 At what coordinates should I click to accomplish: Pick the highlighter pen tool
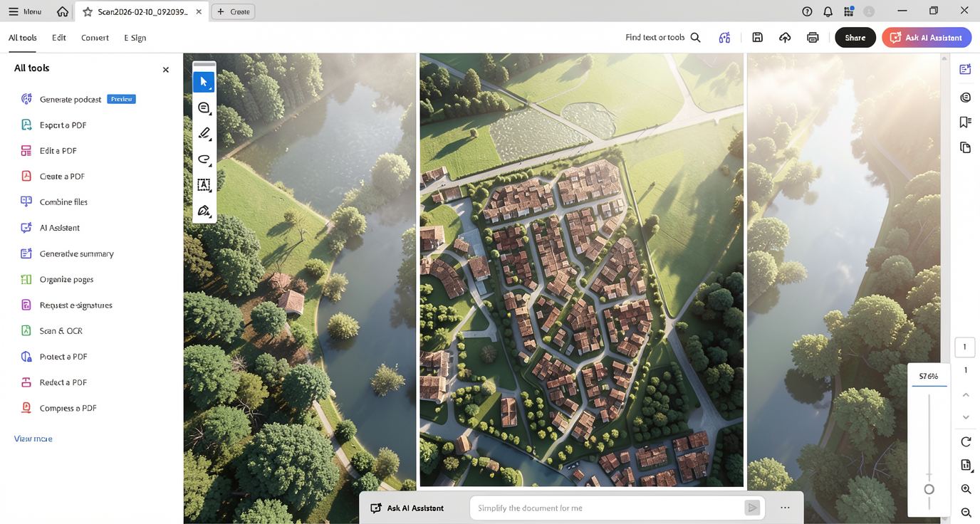204,134
